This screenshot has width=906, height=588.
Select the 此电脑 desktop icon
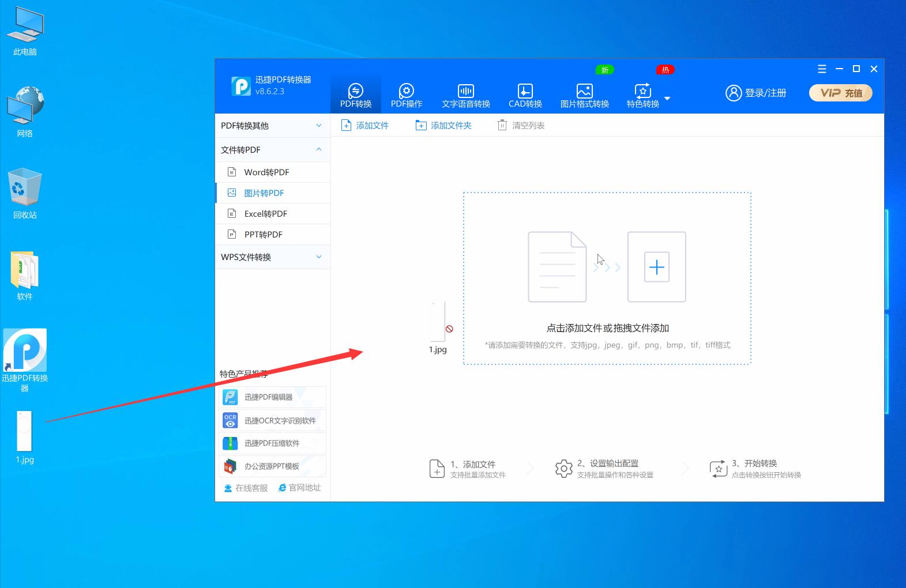[25, 32]
